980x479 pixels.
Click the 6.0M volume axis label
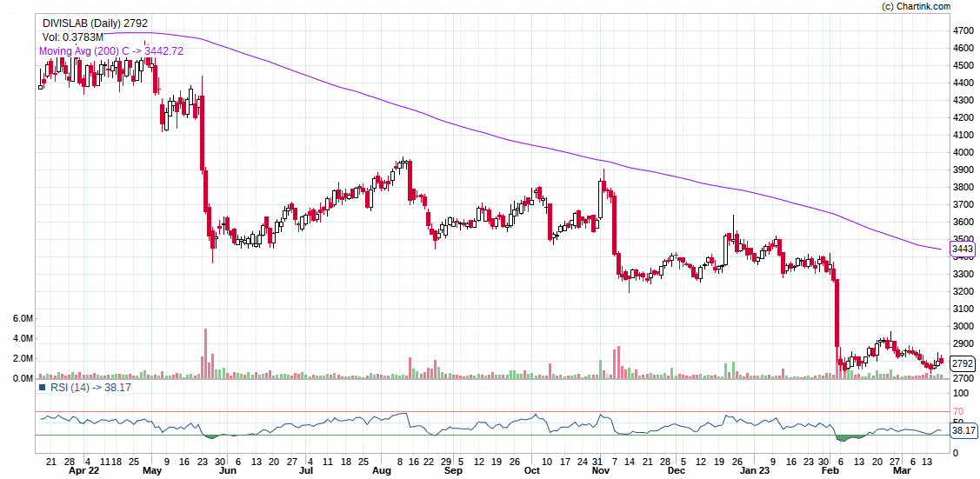[x=23, y=318]
